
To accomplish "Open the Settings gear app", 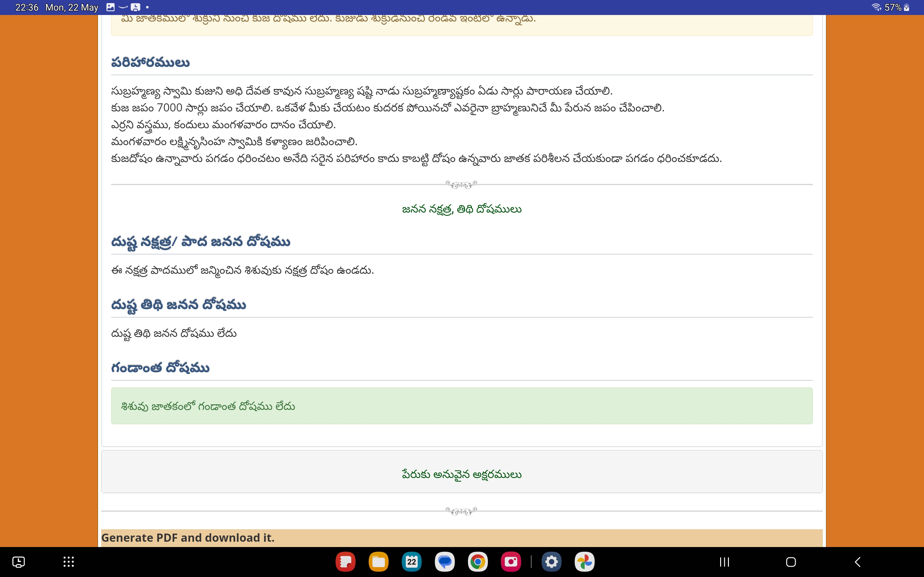I will click(551, 562).
